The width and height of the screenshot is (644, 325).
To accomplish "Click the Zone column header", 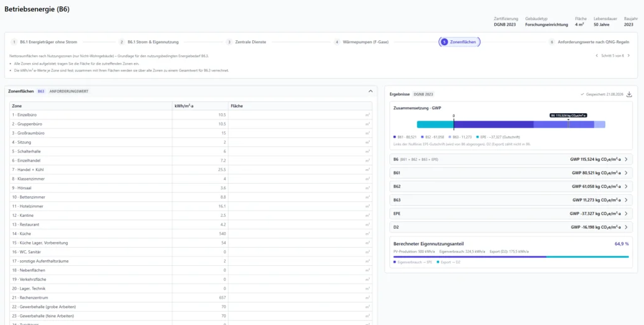I will point(91,106).
